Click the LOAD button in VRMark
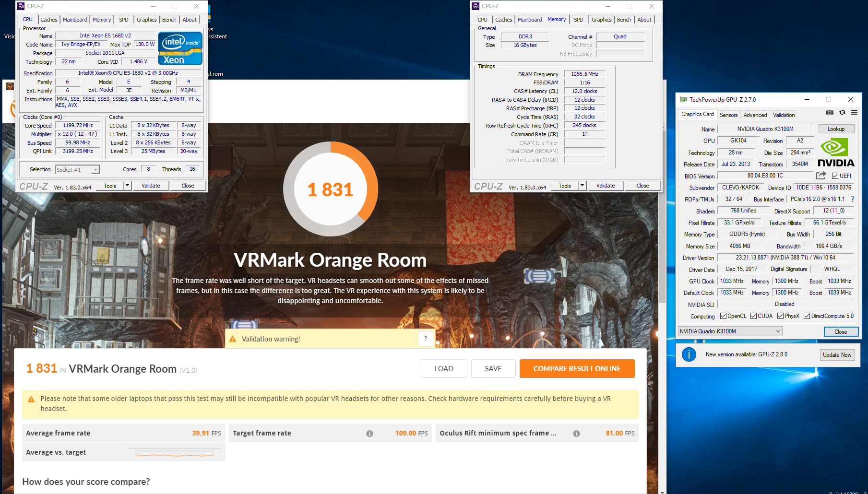868x494 pixels. pyautogui.click(x=444, y=369)
